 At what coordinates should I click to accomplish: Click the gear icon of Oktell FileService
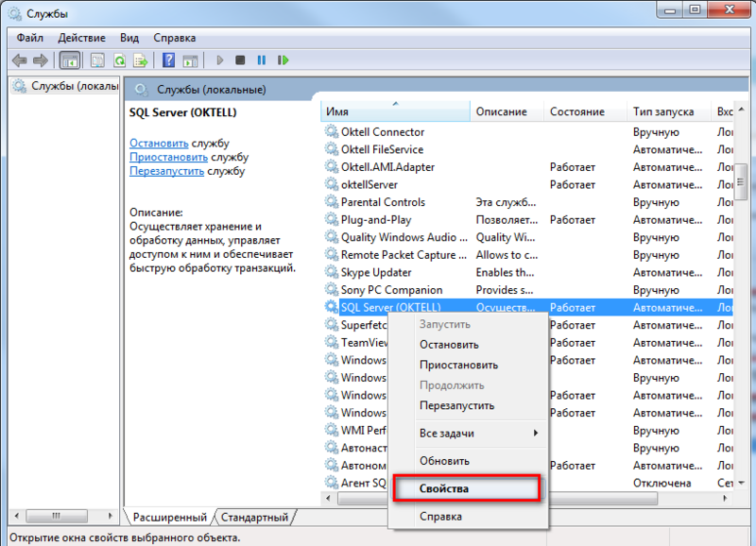[x=332, y=149]
